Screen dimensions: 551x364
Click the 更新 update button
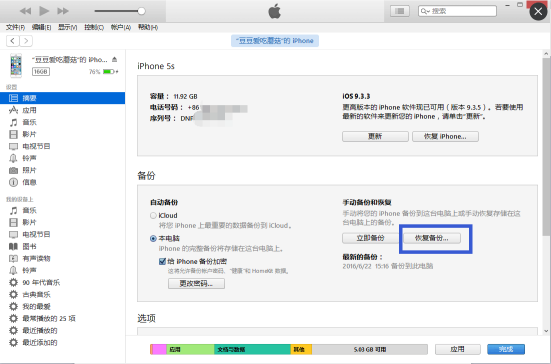(x=375, y=136)
